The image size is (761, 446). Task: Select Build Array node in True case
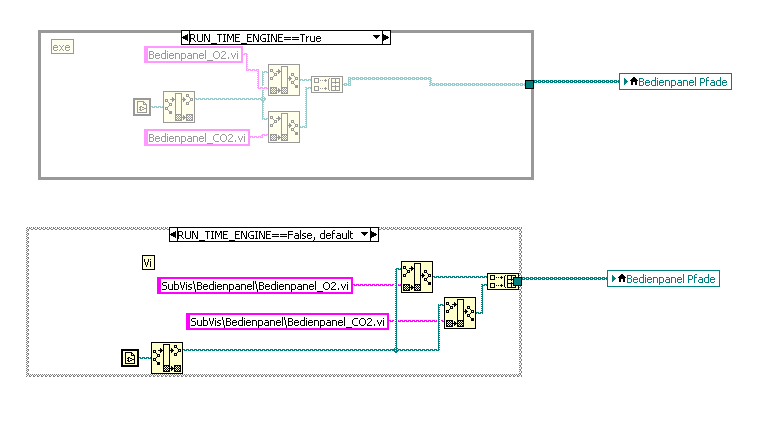coord(327,84)
